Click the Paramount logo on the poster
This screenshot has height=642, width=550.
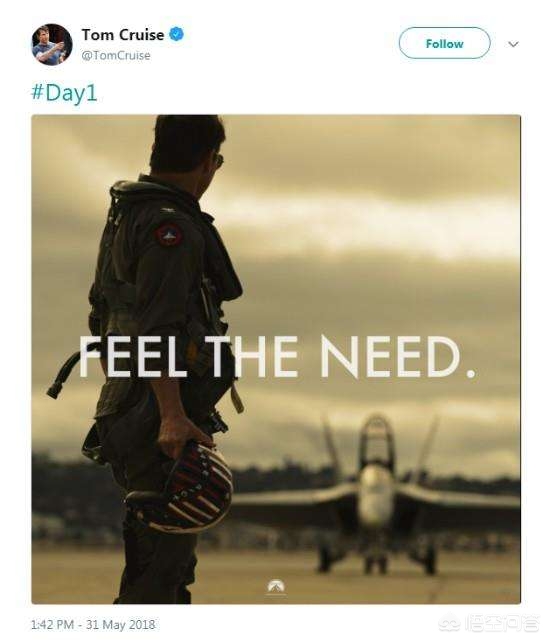pyautogui.click(x=276, y=586)
